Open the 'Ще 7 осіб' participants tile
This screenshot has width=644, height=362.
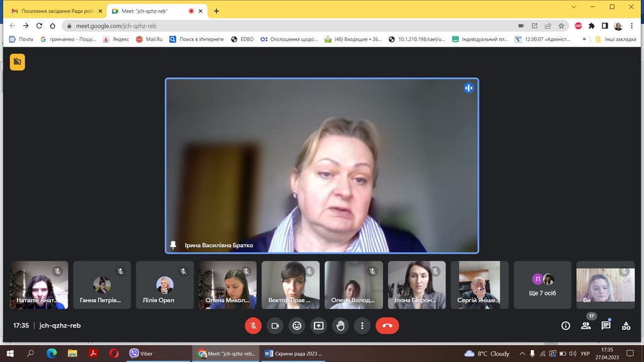click(543, 285)
